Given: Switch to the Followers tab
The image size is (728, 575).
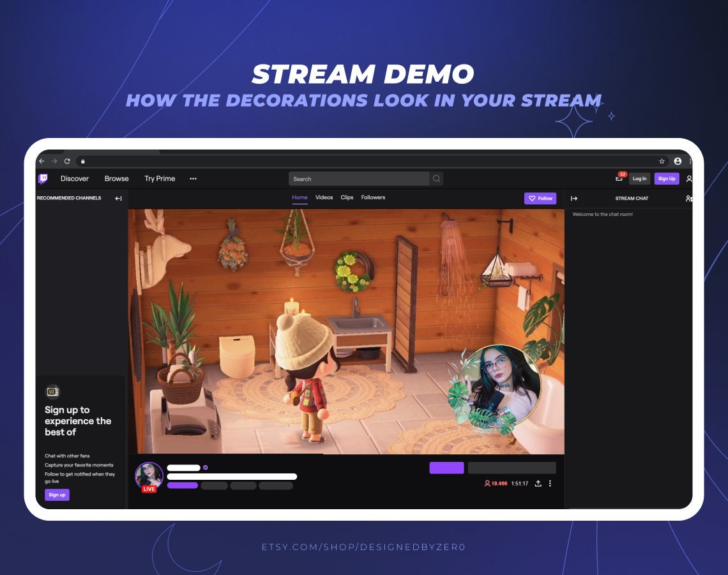Looking at the screenshot, I should pos(374,197).
